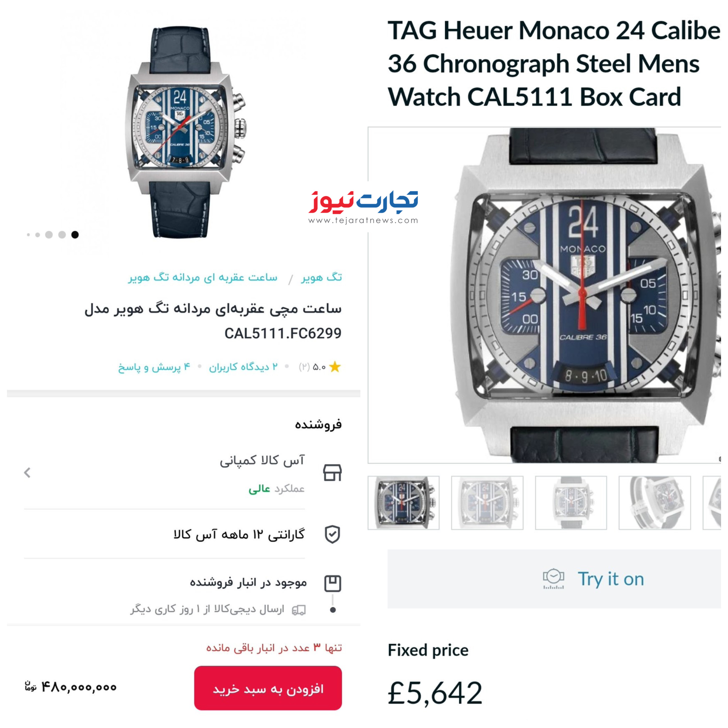This screenshot has width=728, height=728.
Task: Select the active black carousel dot
Action: coord(75,235)
